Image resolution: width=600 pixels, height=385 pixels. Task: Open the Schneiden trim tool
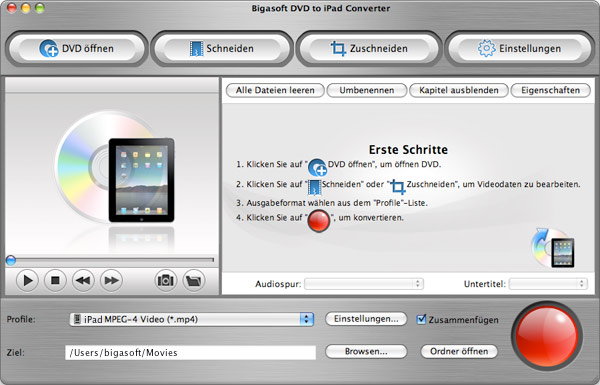tap(222, 49)
